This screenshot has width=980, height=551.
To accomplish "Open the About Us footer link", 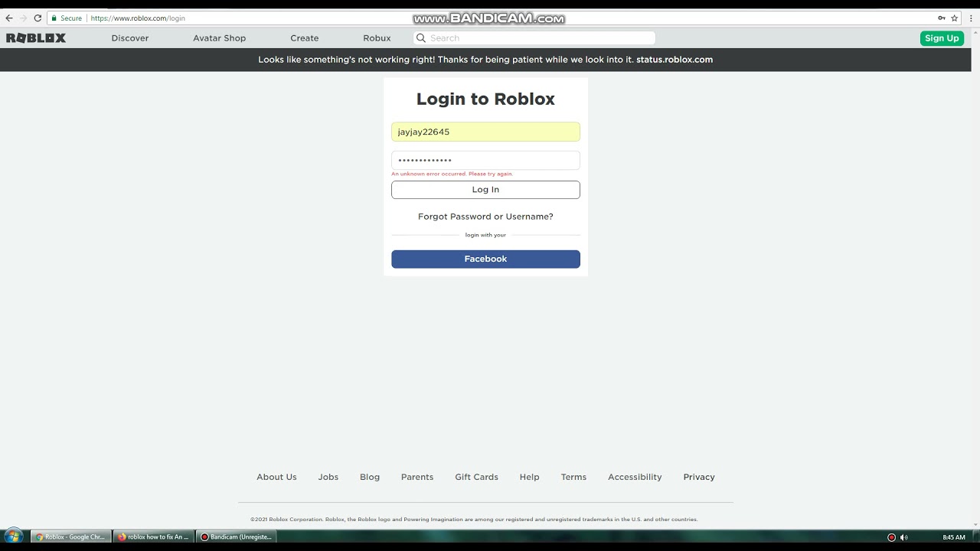I will pos(276,477).
